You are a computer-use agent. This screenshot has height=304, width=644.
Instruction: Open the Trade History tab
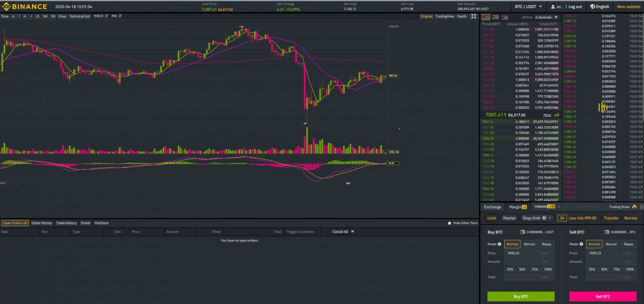click(66, 223)
